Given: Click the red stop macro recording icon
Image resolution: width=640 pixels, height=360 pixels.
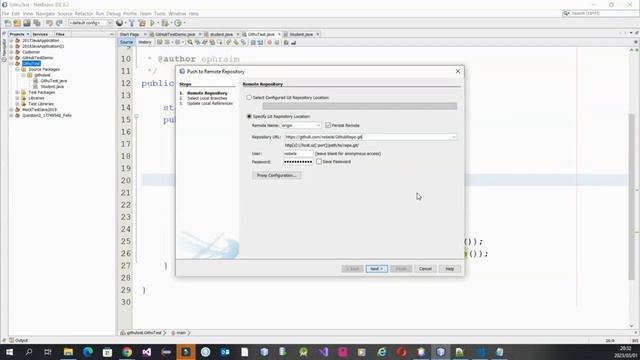Looking at the screenshot, I should (x=269, y=42).
